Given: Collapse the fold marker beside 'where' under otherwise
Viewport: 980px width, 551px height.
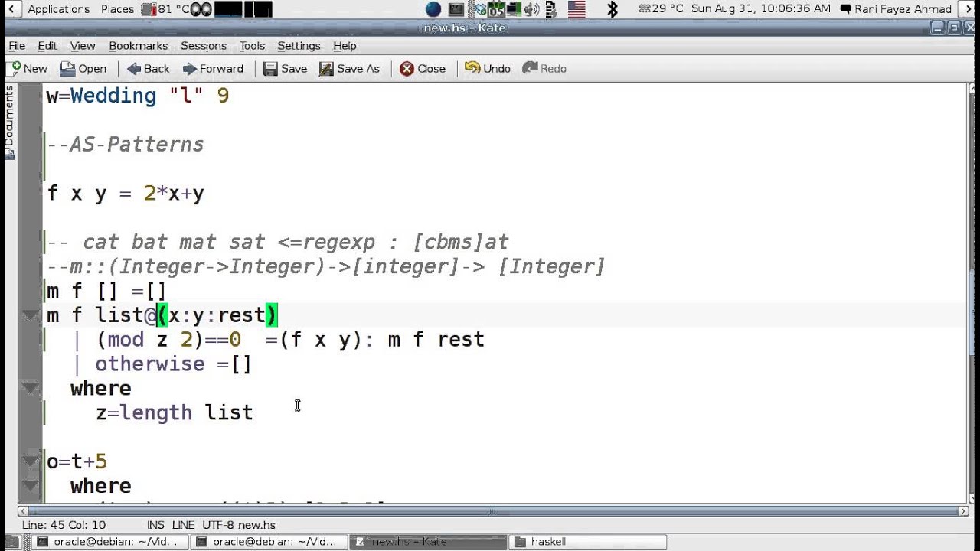Looking at the screenshot, I should pyautogui.click(x=31, y=389).
